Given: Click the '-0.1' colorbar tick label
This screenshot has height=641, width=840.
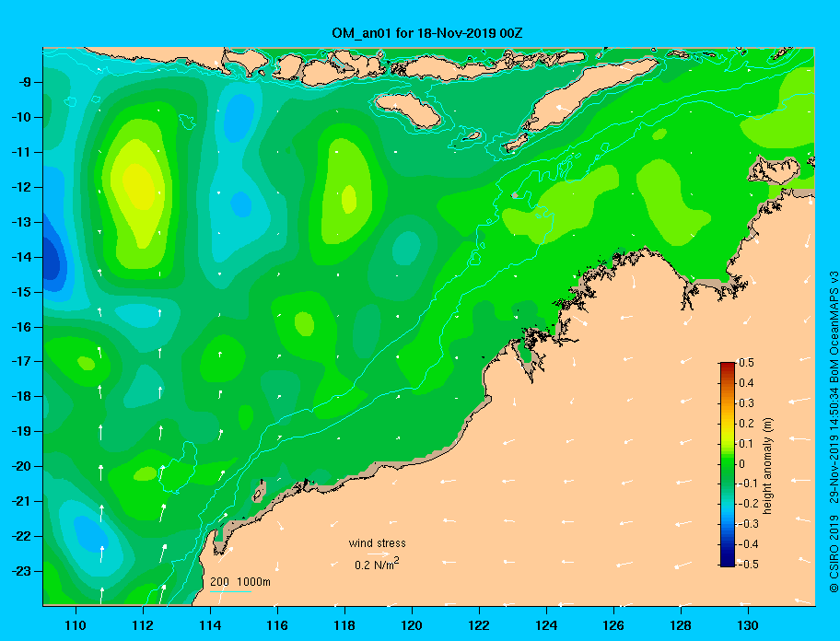Looking at the screenshot, I should [748, 484].
